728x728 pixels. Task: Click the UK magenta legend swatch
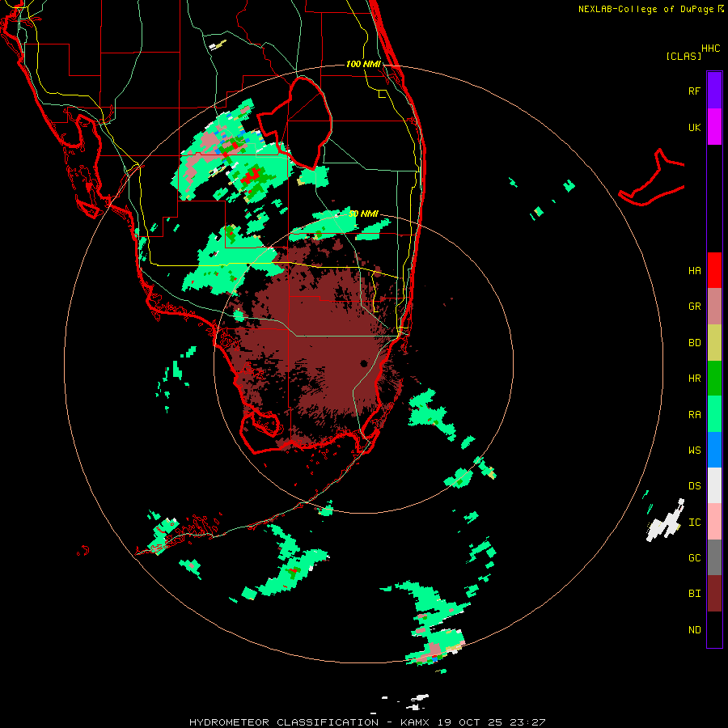pyautogui.click(x=714, y=127)
